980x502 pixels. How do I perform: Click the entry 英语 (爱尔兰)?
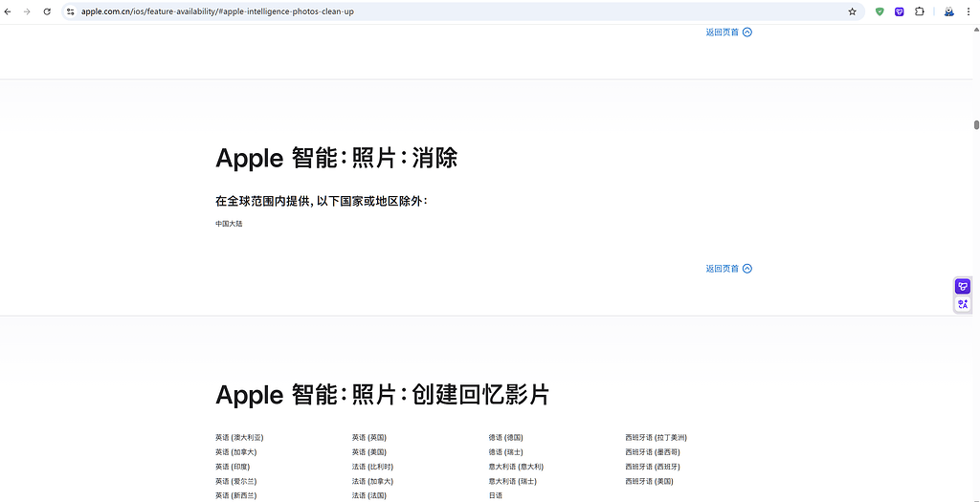pos(236,481)
